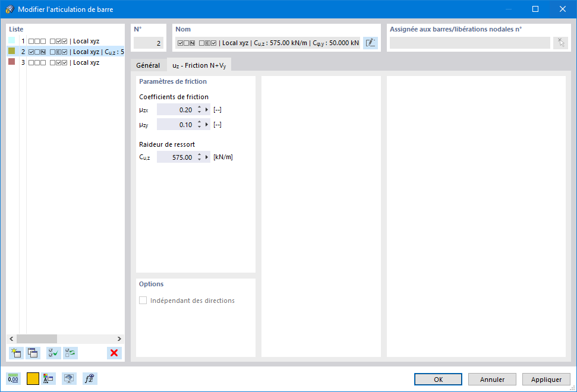Click the N° number field

pyautogui.click(x=149, y=43)
